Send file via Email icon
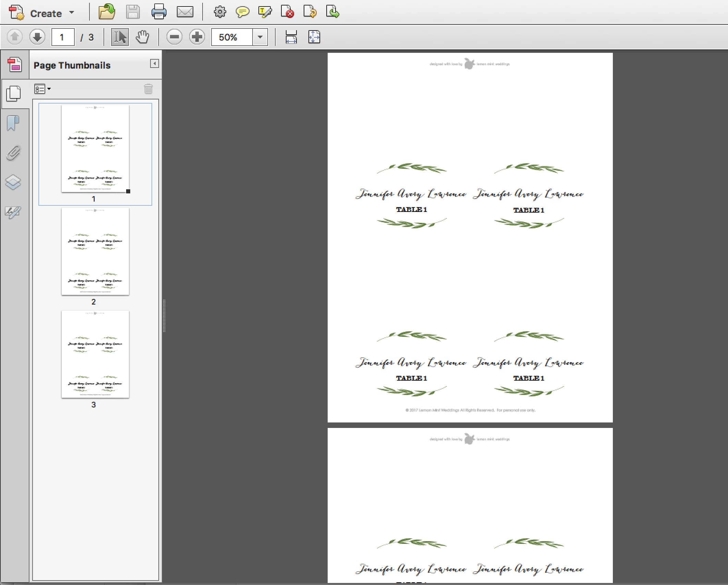 click(x=185, y=12)
